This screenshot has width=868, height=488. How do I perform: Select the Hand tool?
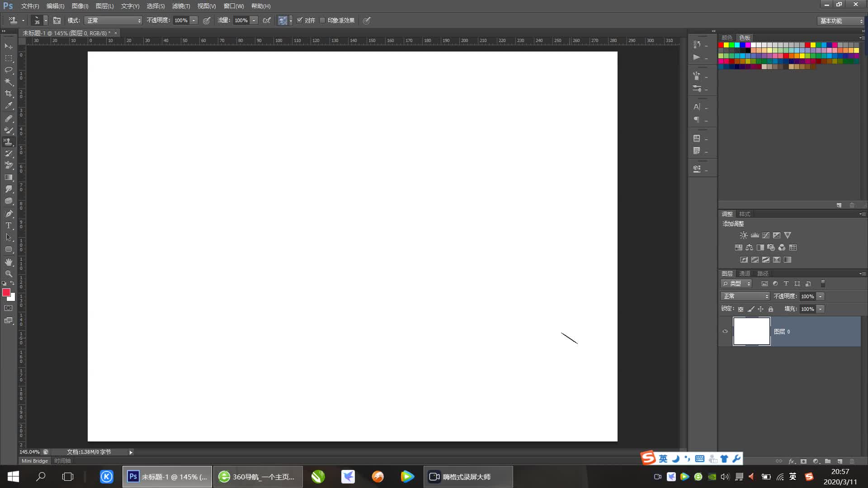9,262
